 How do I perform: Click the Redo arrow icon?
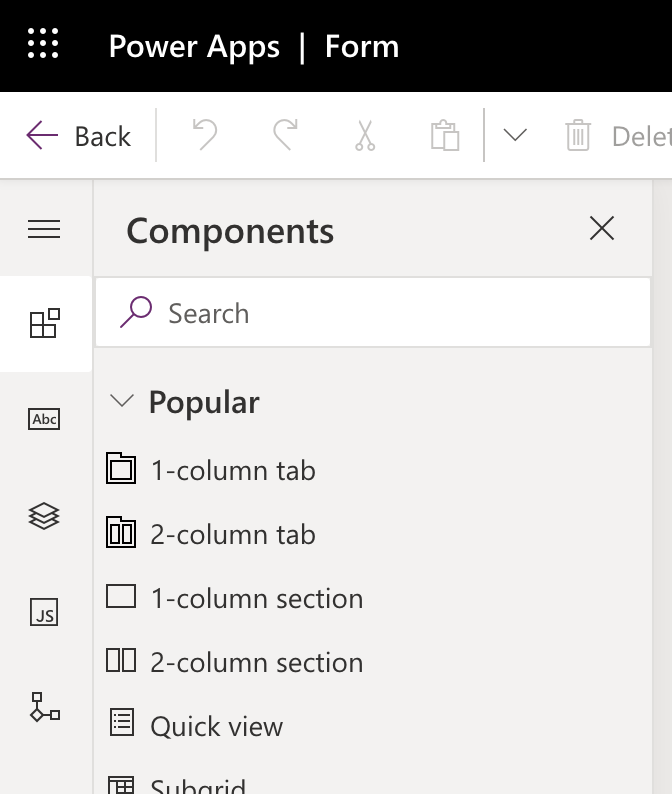coord(286,135)
